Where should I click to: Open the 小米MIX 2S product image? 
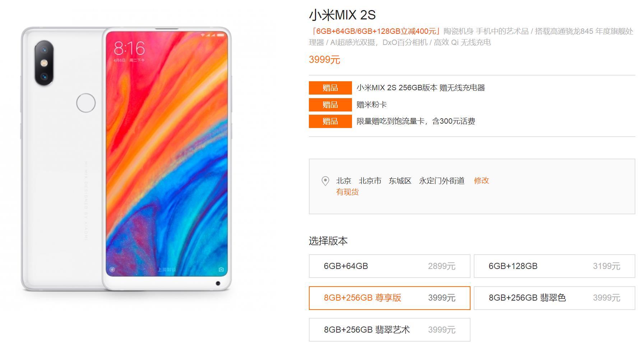pyautogui.click(x=126, y=159)
